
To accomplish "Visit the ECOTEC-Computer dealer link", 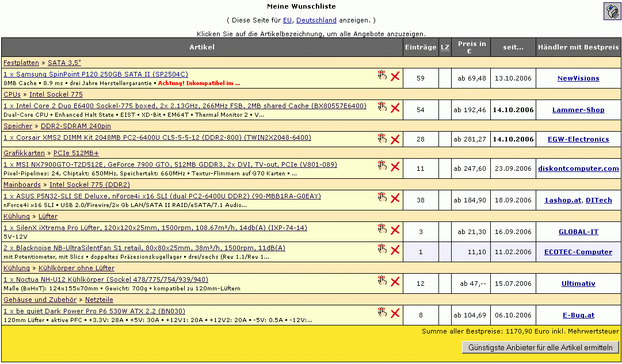I will tap(578, 252).
